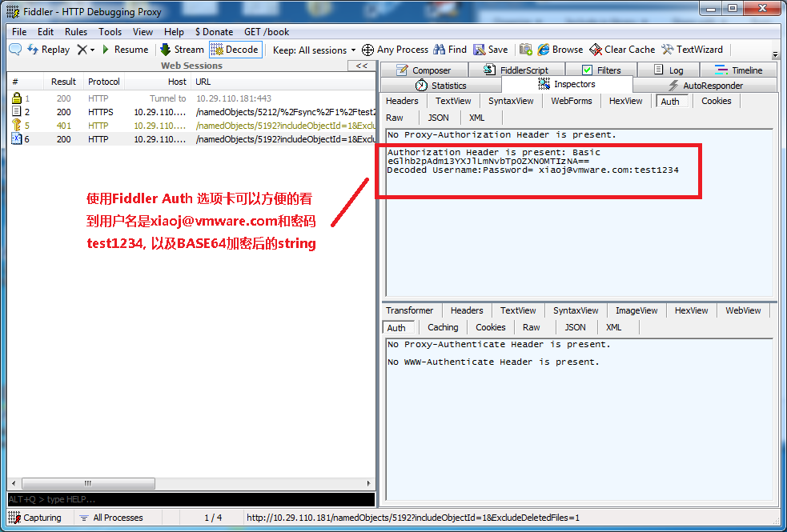Image resolution: width=787 pixels, height=532 pixels.
Task: Open the File menu
Action: pyautogui.click(x=19, y=31)
